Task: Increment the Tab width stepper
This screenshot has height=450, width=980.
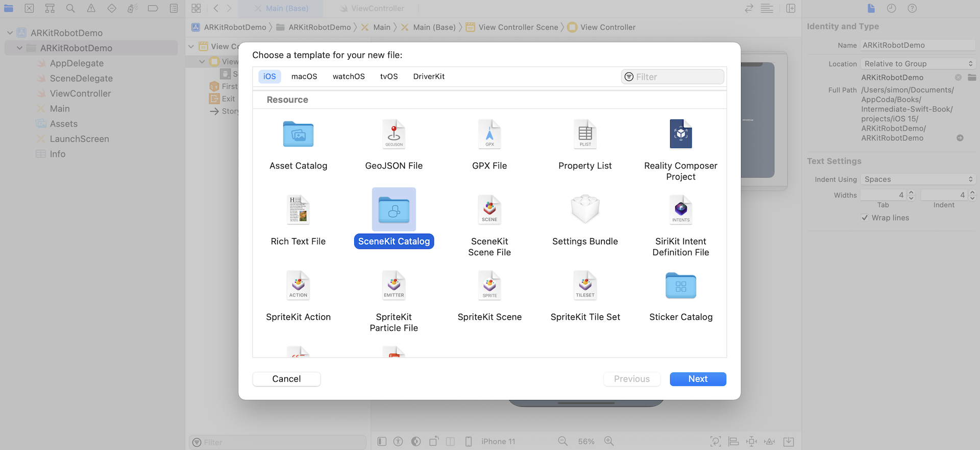Action: coord(912,192)
